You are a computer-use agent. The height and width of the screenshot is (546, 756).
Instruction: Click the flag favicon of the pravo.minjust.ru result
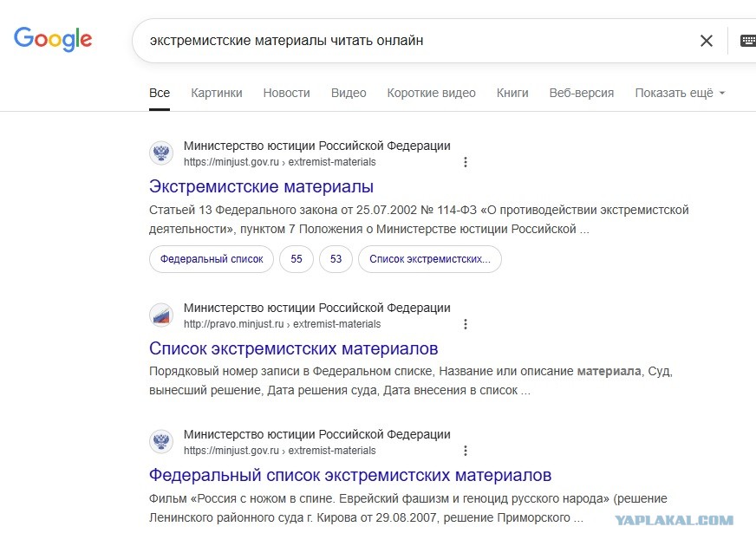coord(161,315)
